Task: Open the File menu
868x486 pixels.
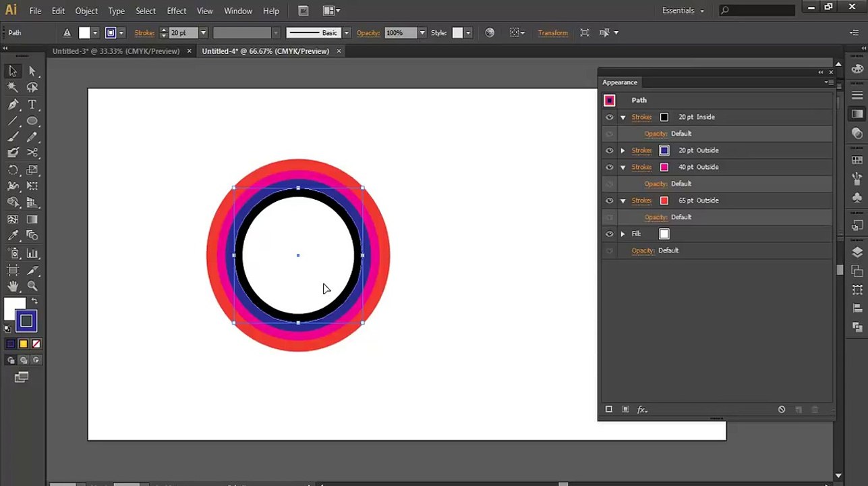Action: point(35,11)
